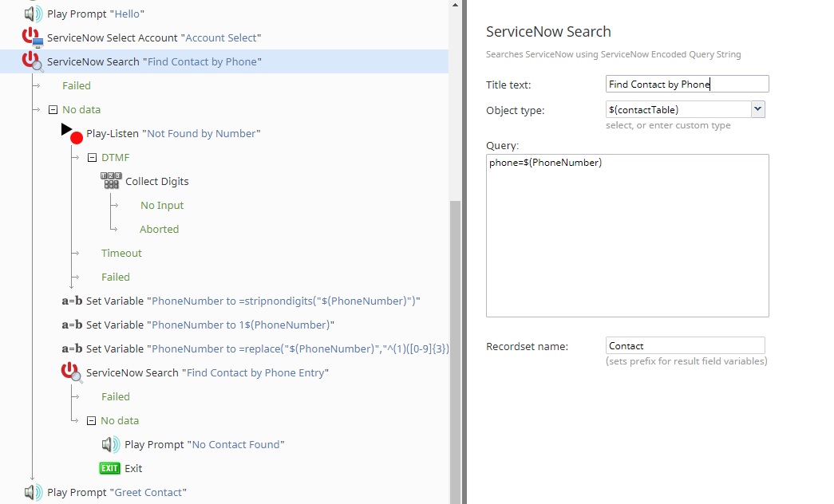Image resolution: width=834 pixels, height=504 pixels.
Task: Select Set Variable replace block
Action: (x=267, y=348)
